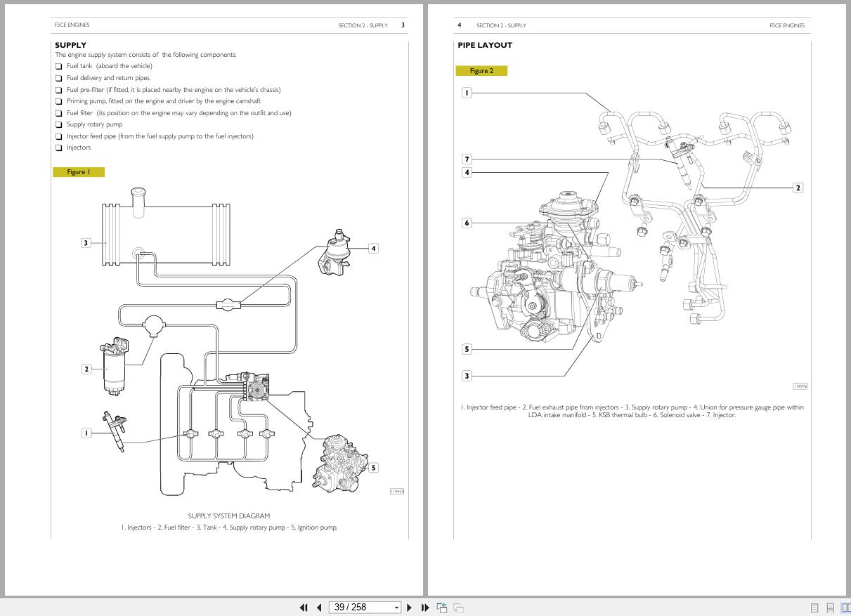This screenshot has height=616, width=851.
Task: Select the Figure 1 label
Action: tap(79, 172)
